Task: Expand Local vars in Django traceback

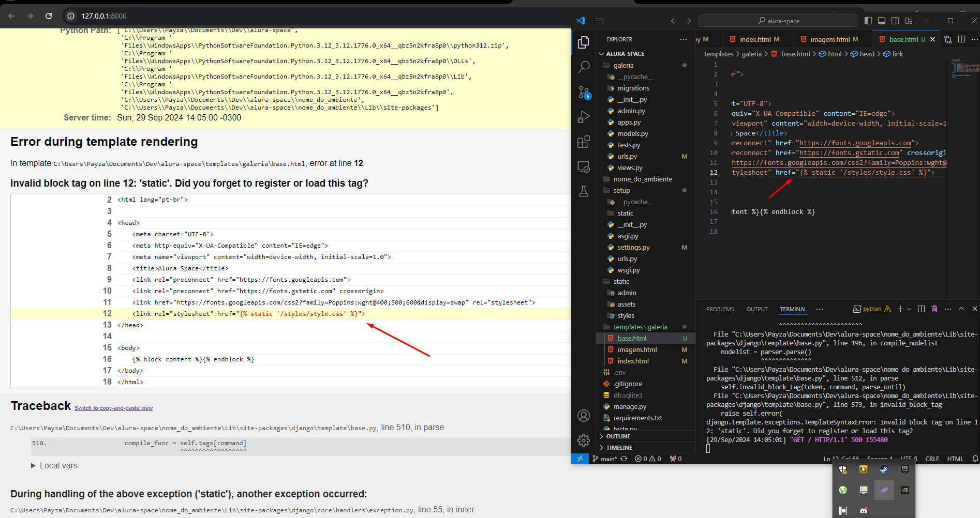Action: click(54, 466)
